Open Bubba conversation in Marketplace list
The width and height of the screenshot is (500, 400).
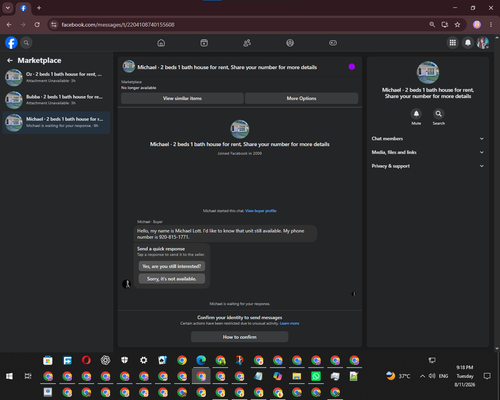(x=56, y=100)
